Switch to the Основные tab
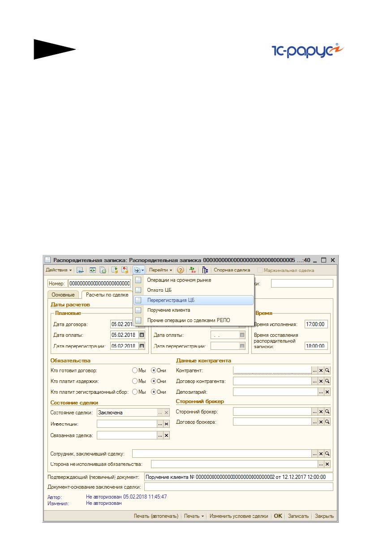The image size is (392, 555). point(63,295)
